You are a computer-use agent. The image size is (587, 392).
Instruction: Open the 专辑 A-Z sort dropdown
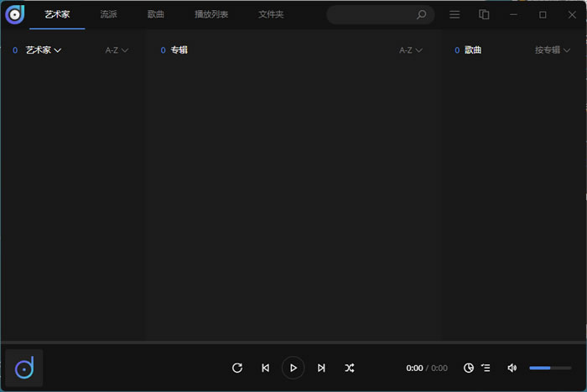pyautogui.click(x=410, y=50)
